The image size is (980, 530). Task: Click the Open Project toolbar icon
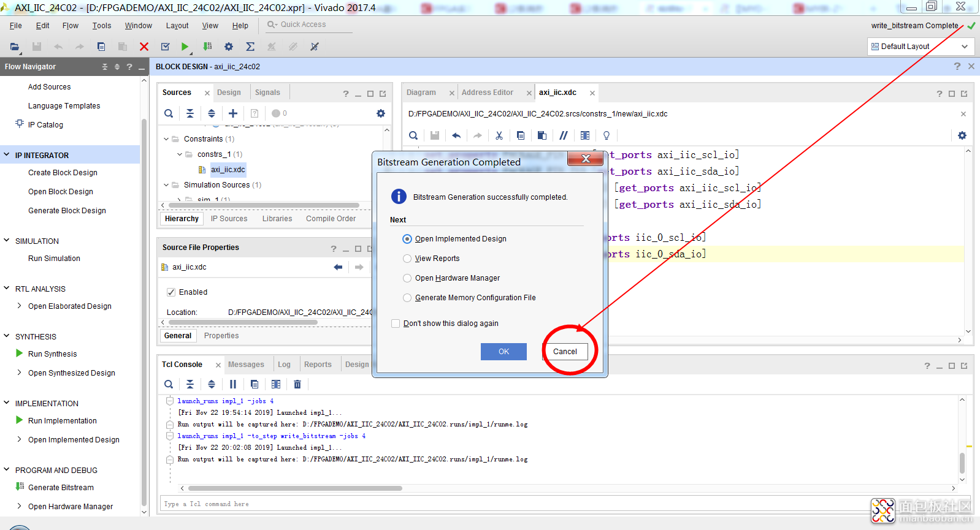[15, 47]
